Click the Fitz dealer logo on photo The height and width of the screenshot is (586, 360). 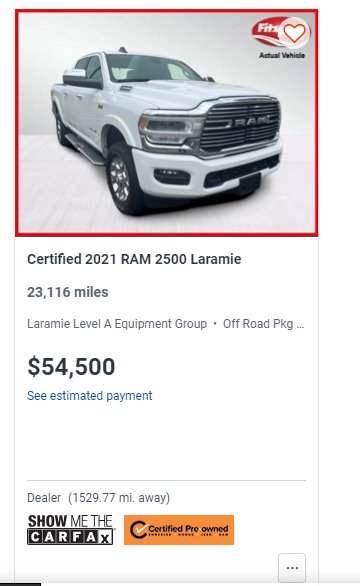point(267,31)
